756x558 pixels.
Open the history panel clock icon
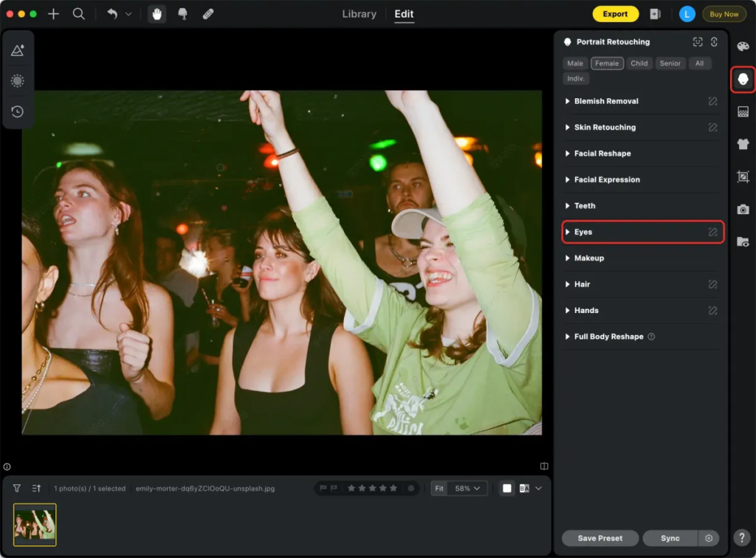tap(18, 111)
